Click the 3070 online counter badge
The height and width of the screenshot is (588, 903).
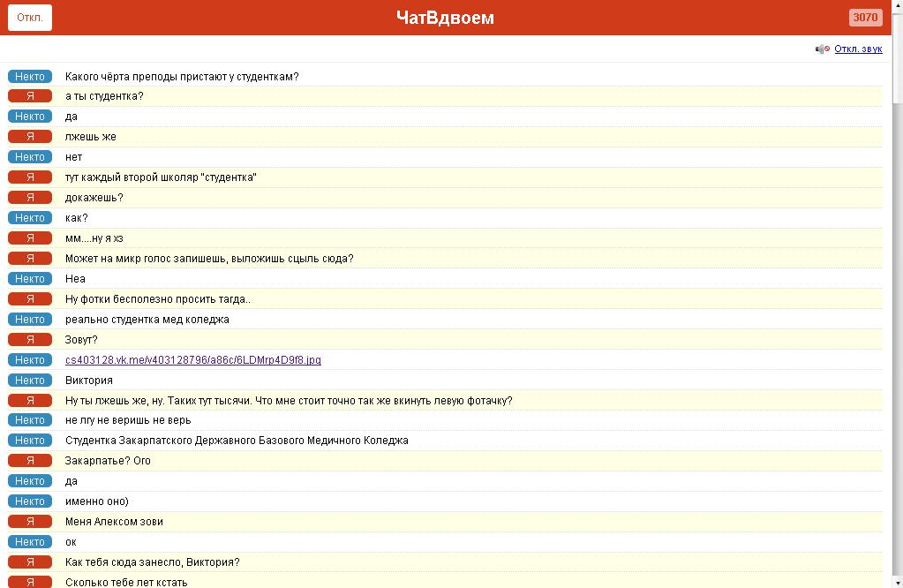pos(865,18)
